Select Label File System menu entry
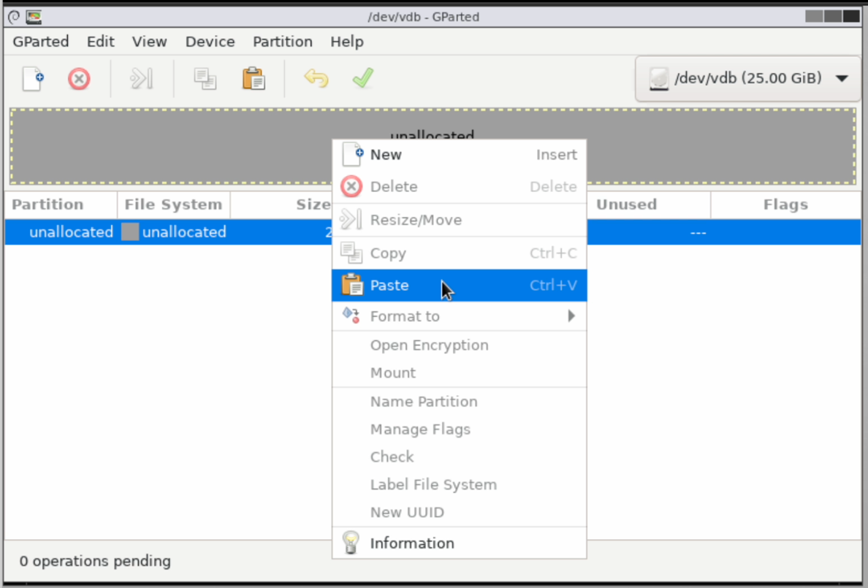 pos(459,485)
